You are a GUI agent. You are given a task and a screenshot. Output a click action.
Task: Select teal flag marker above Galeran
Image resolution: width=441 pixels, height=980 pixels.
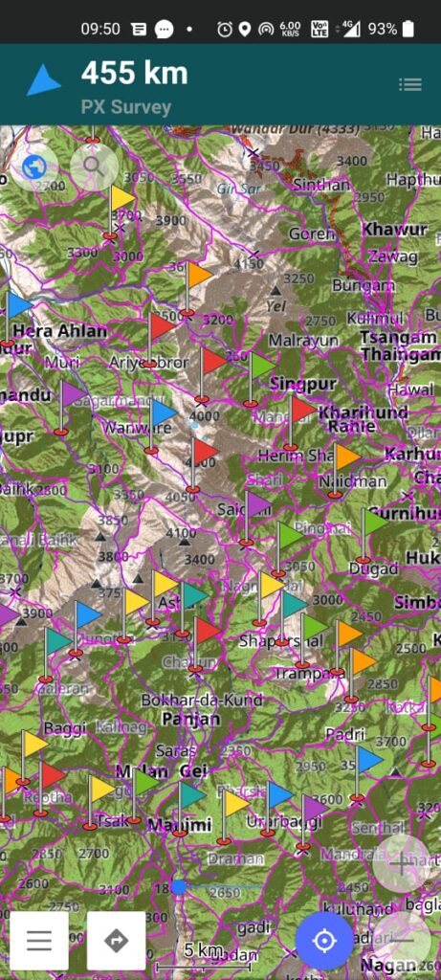point(55,655)
